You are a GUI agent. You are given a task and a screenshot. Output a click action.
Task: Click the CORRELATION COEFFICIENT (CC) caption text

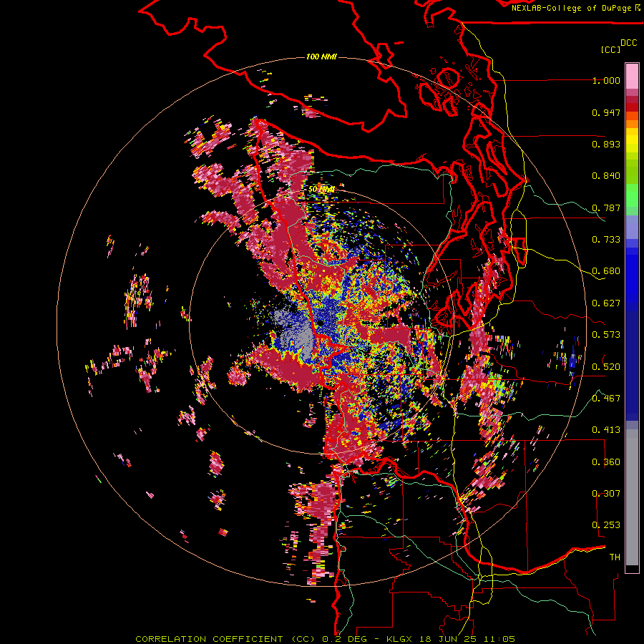[x=225, y=639]
